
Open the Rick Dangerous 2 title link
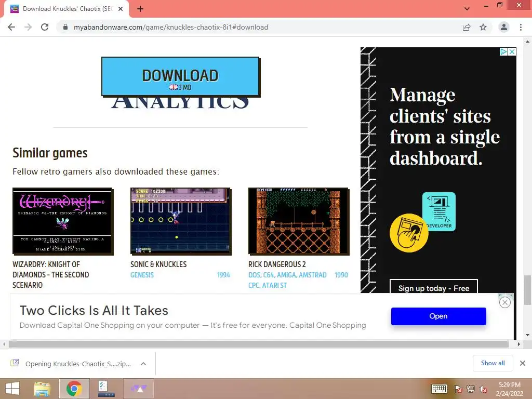(277, 264)
